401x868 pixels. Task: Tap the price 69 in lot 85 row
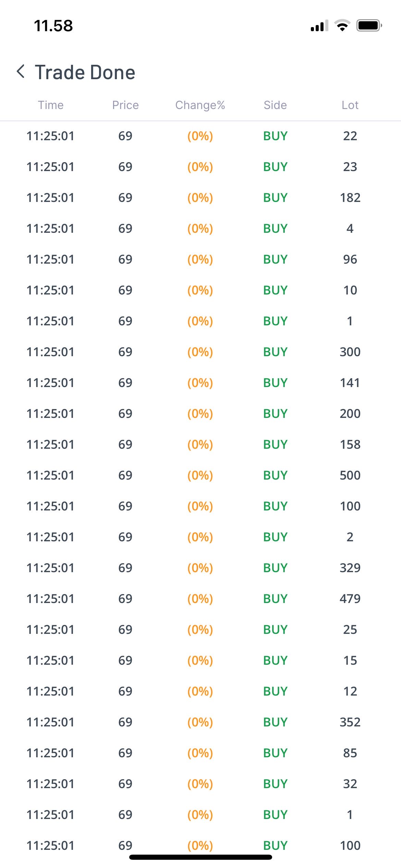click(x=125, y=753)
